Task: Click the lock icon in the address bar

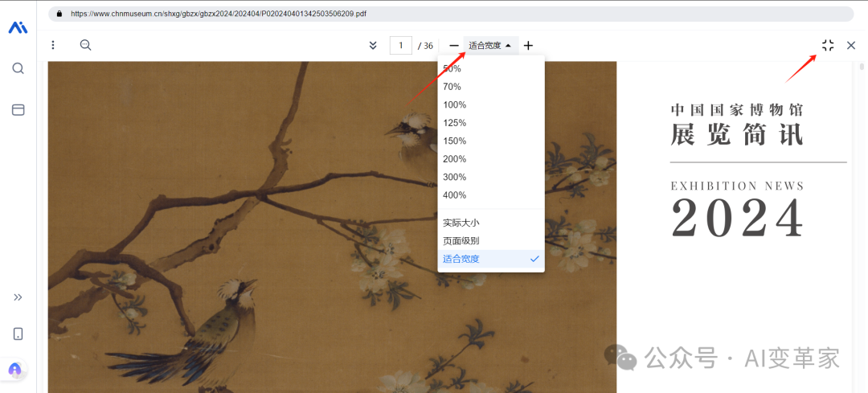Action: 60,14
